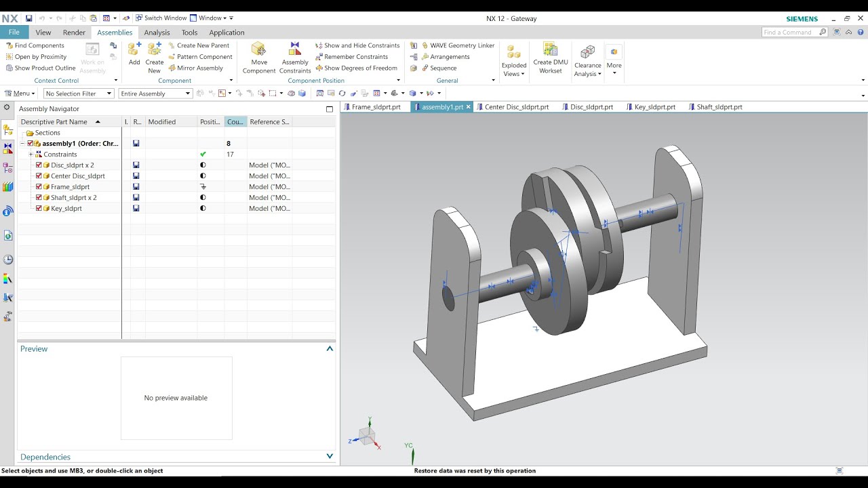Switch to the Analysis ribbon tab

coord(157,33)
